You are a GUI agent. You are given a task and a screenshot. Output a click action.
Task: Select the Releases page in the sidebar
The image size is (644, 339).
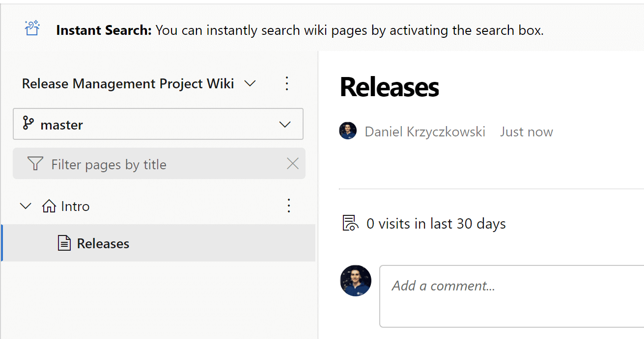pos(103,243)
